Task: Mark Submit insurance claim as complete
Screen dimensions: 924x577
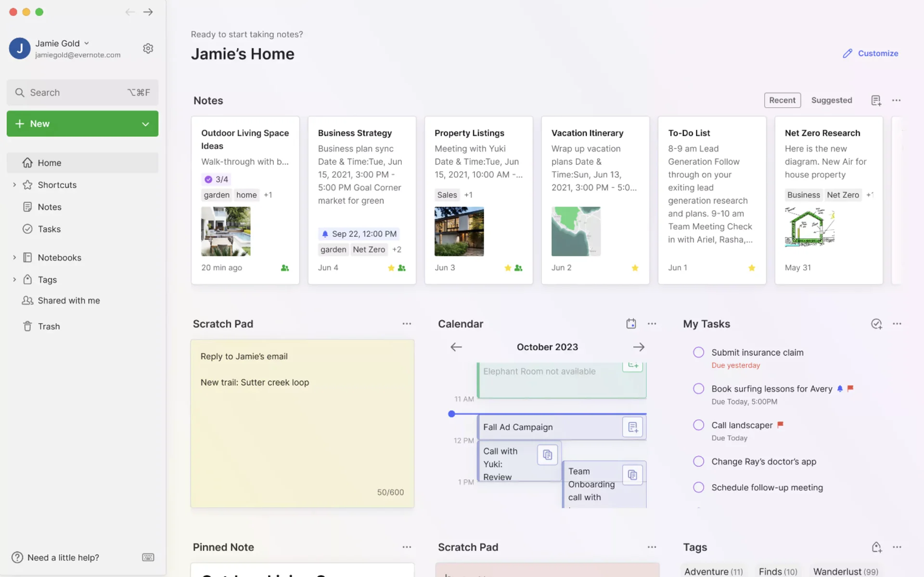Action: 698,352
